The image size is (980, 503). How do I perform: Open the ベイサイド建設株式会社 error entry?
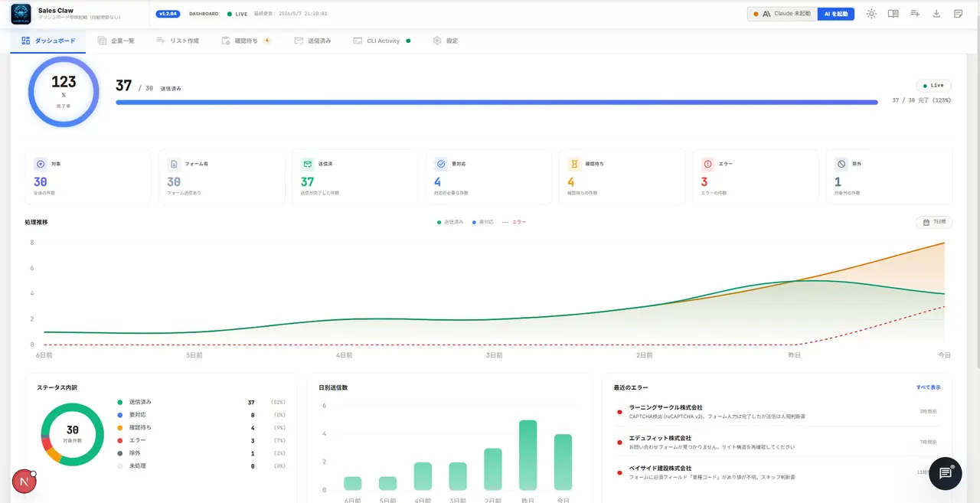pos(777,472)
